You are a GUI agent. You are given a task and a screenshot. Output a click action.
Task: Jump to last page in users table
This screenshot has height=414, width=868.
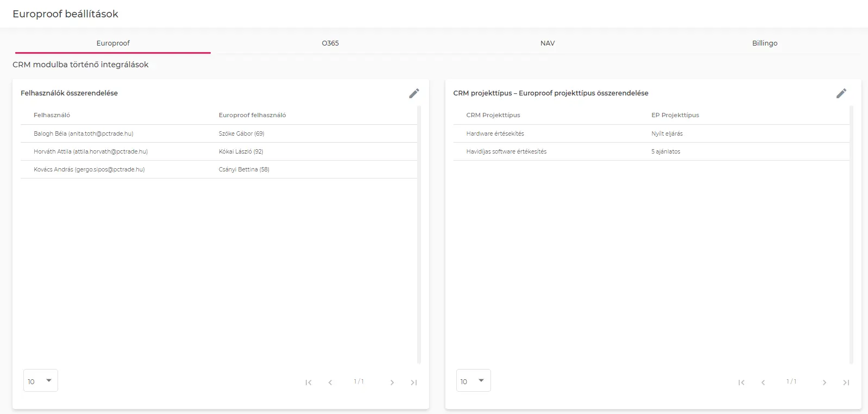(413, 383)
